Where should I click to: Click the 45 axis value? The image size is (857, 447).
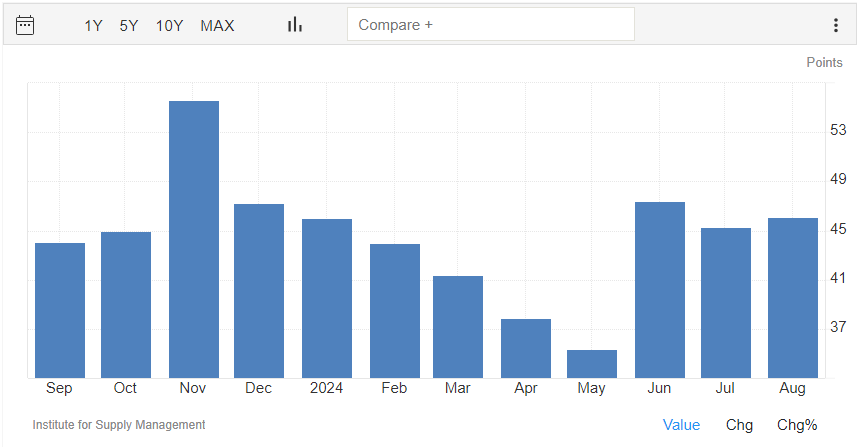[x=838, y=229]
